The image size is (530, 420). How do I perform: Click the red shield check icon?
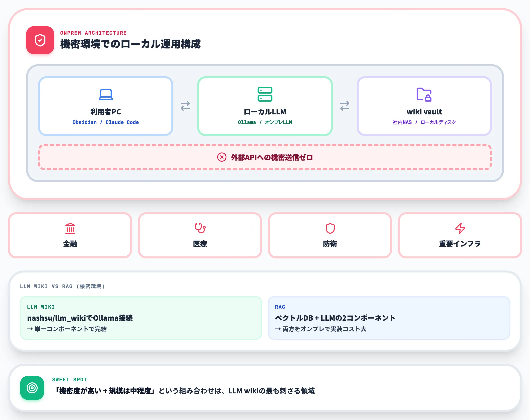(40, 40)
